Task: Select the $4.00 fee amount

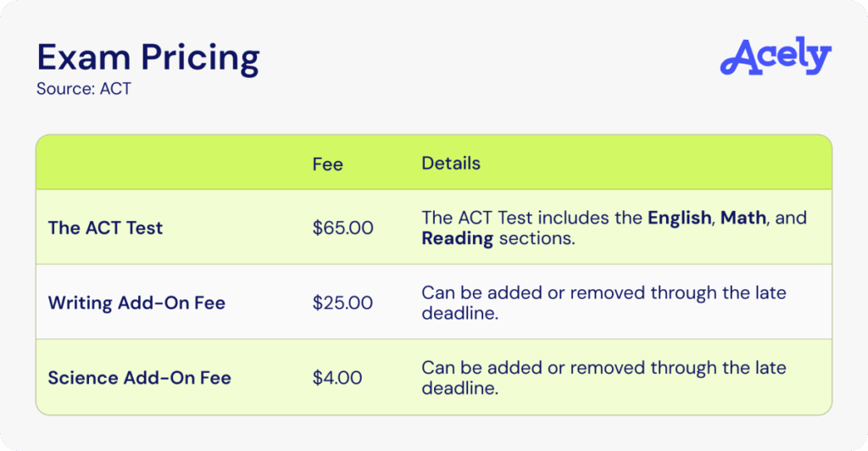Action: tap(337, 377)
